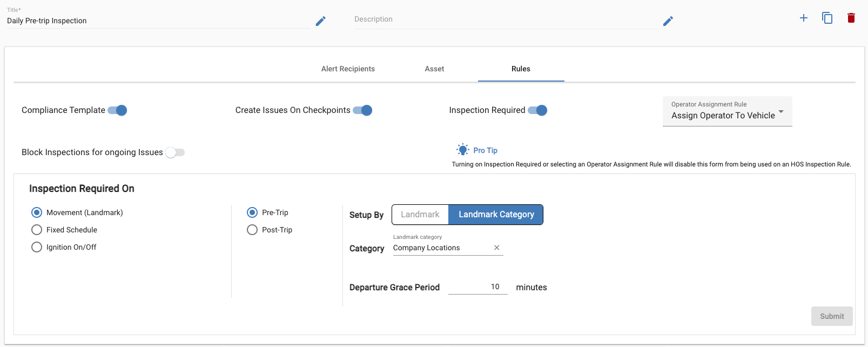Switch to the Alert Recipients tab
The width and height of the screenshot is (868, 347).
click(x=348, y=69)
